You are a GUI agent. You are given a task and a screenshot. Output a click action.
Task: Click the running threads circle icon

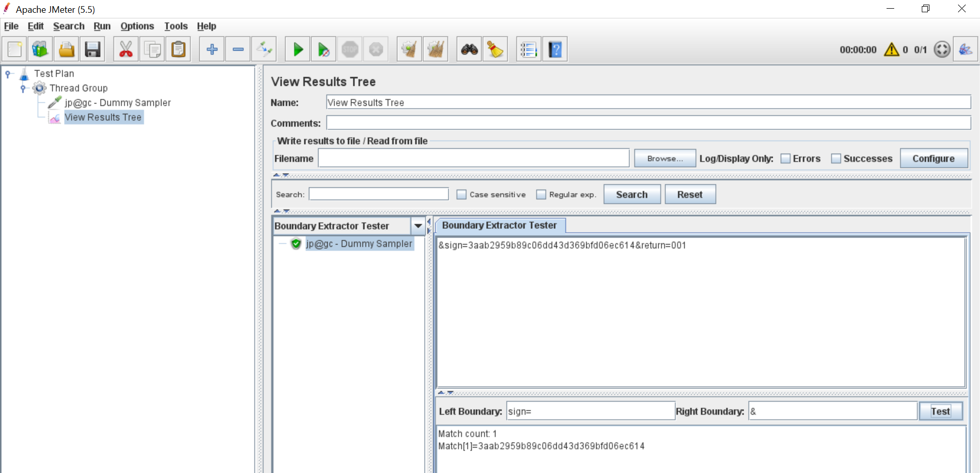[942, 50]
